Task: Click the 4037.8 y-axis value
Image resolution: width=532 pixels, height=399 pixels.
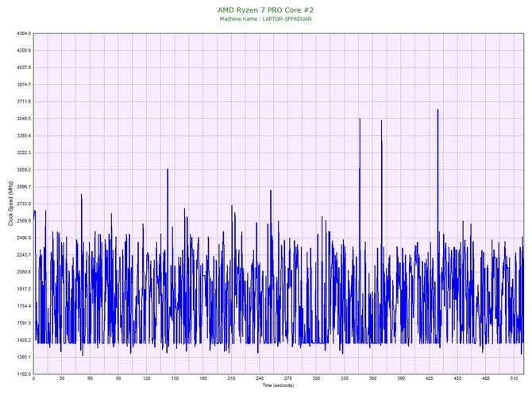Action: (24, 68)
